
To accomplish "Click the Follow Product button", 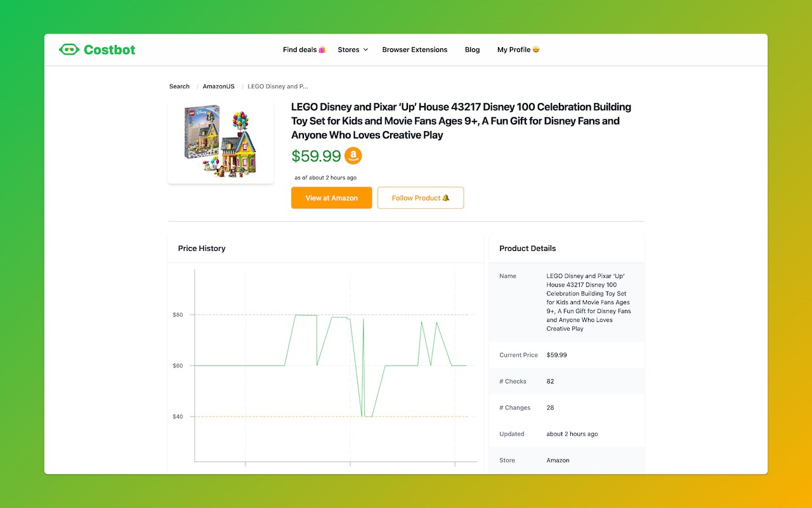I will (x=421, y=197).
